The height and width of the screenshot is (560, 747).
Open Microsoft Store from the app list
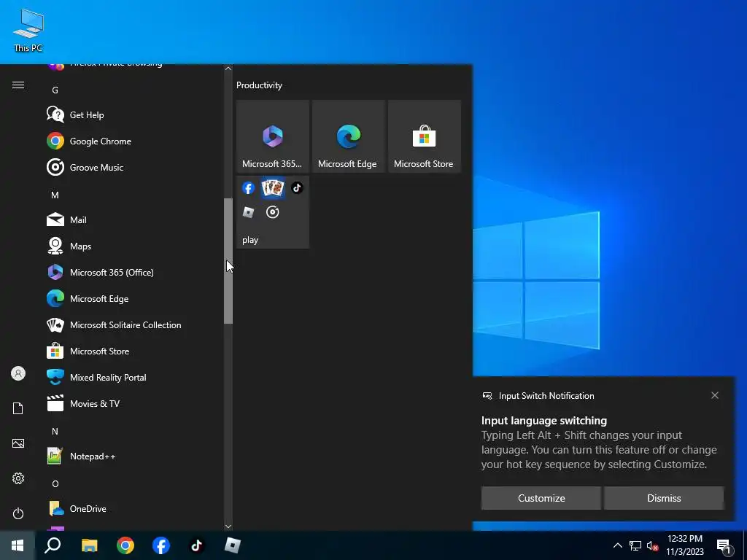[133, 351]
